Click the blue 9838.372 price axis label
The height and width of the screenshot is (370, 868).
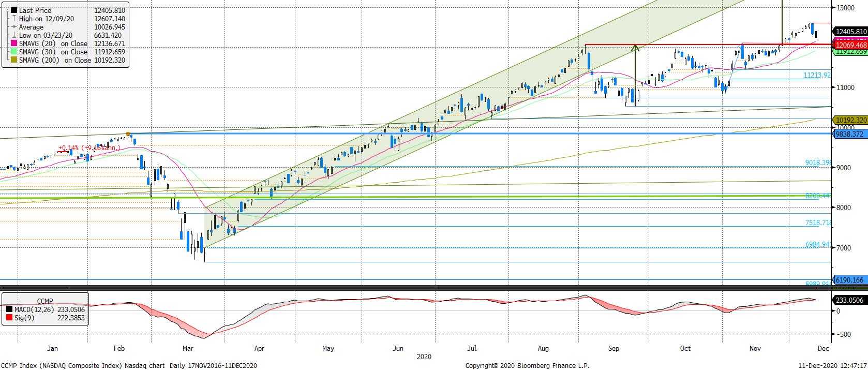849,134
